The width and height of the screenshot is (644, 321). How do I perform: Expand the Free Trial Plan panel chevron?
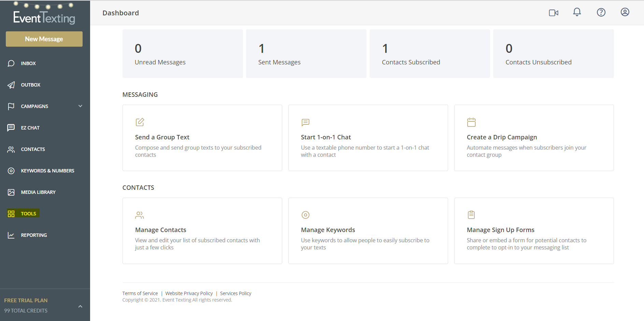pyautogui.click(x=80, y=306)
